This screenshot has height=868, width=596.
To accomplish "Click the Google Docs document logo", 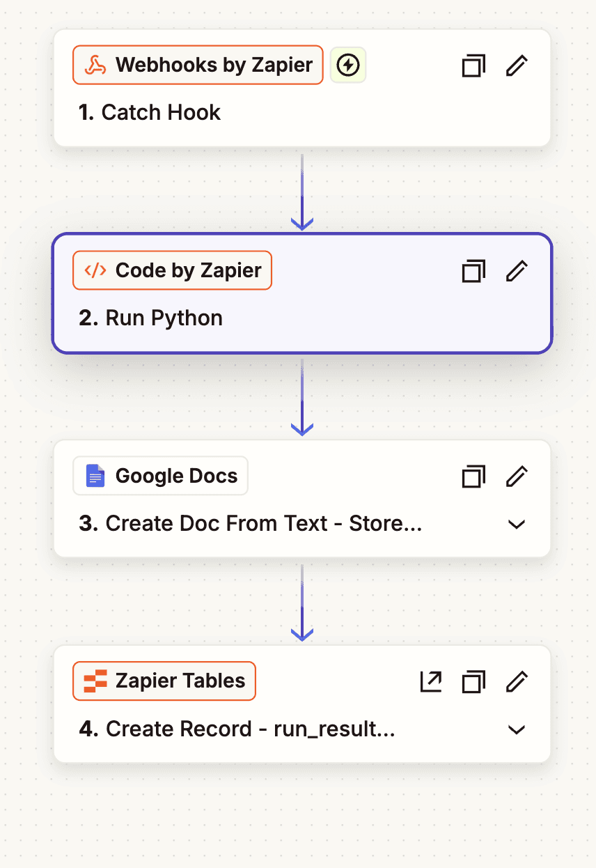I will click(x=95, y=476).
